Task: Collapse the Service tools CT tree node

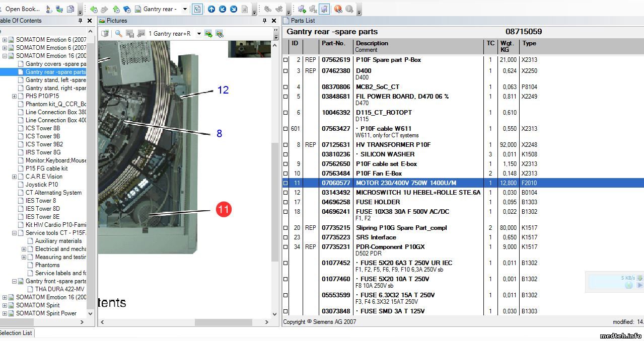Action: click(14, 233)
